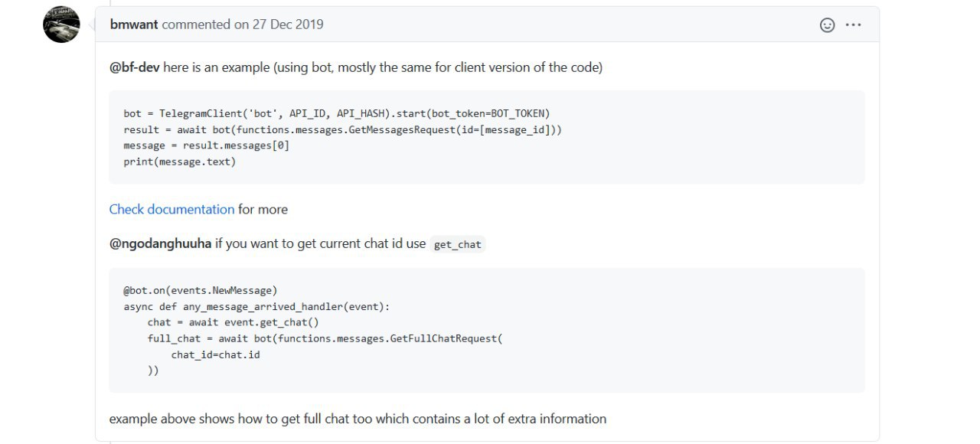
Task: Click the "@bot.on(events.NewMessage)" decorator line
Action: coord(201,290)
